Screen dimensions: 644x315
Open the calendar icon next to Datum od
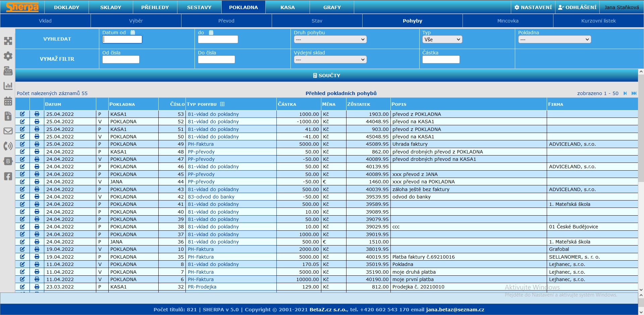coord(133,33)
